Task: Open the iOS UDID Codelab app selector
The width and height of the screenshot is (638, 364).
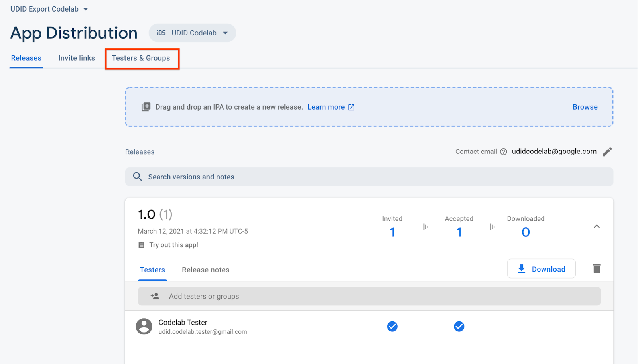Action: (193, 33)
